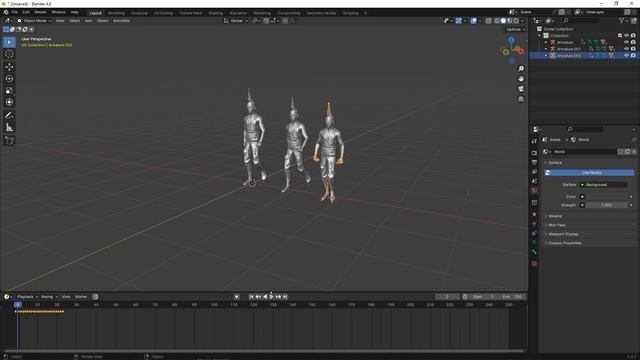Click the Blender logo menu icon
This screenshot has height=360, width=640.
pyautogui.click(x=6, y=12)
